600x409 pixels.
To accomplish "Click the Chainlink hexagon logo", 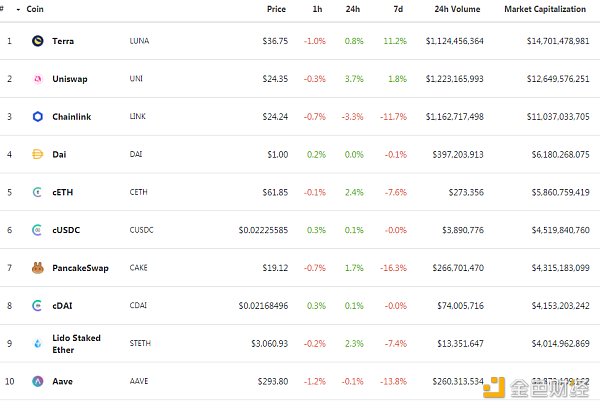I will tap(38, 116).
